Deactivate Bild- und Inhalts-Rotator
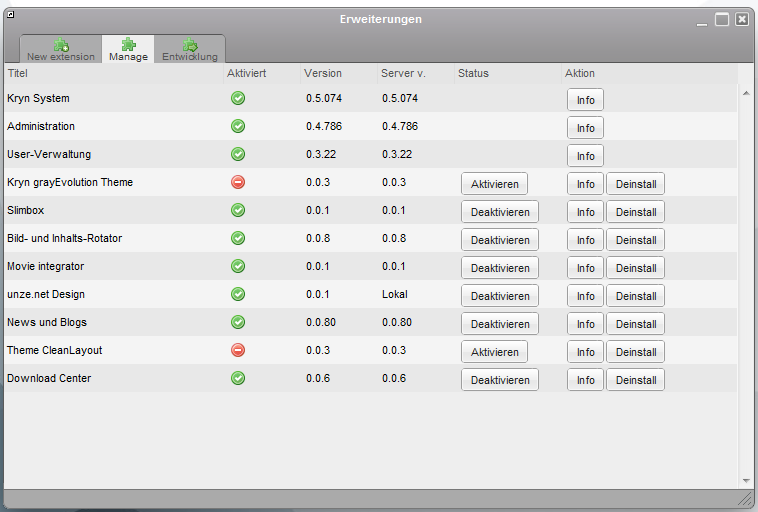Image resolution: width=758 pixels, height=512 pixels. tap(500, 240)
